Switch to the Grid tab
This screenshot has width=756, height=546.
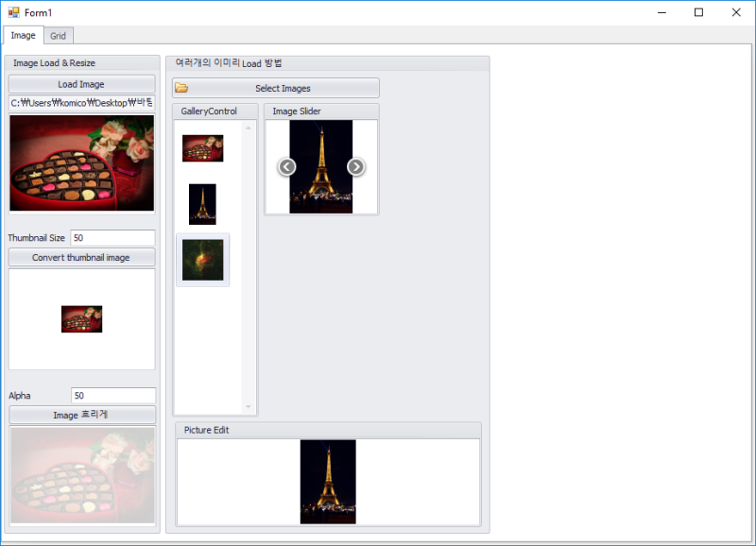pyautogui.click(x=58, y=35)
